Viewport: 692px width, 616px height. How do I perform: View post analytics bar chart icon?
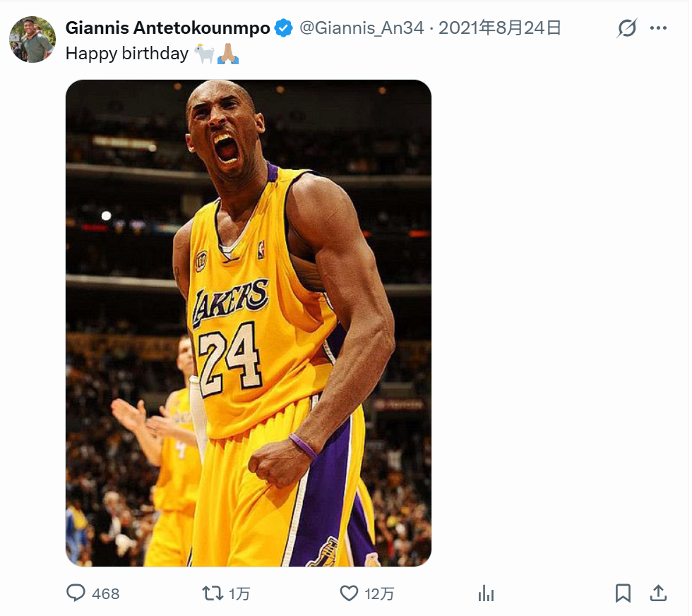tap(486, 593)
